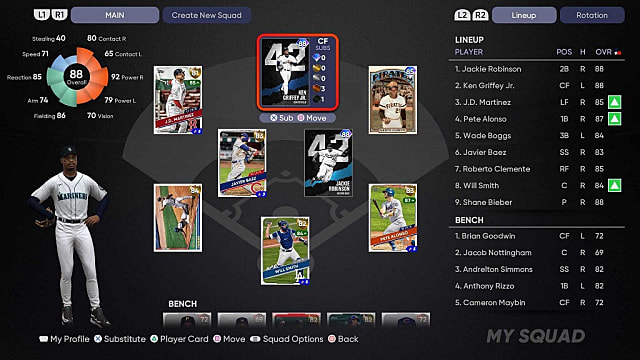This screenshot has width=640, height=360.
Task: Select Anthony Rizzo bench row
Action: 537,286
